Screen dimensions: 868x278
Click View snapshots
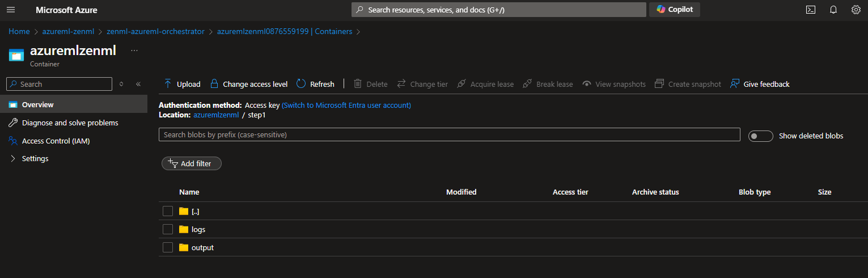(614, 84)
